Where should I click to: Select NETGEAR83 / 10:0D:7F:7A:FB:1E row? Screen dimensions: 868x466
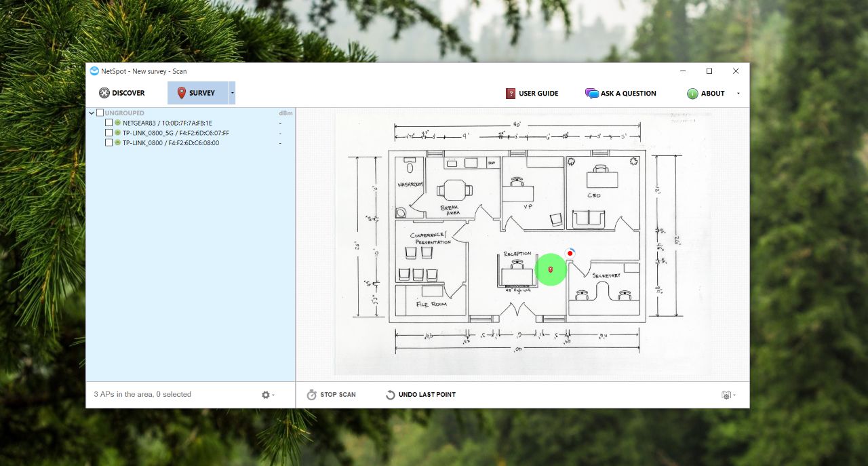(x=191, y=123)
